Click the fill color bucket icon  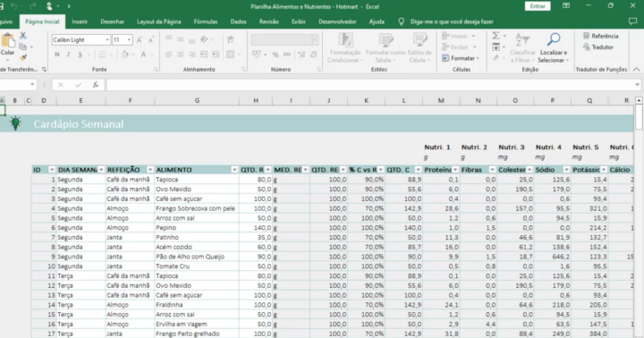click(x=124, y=55)
